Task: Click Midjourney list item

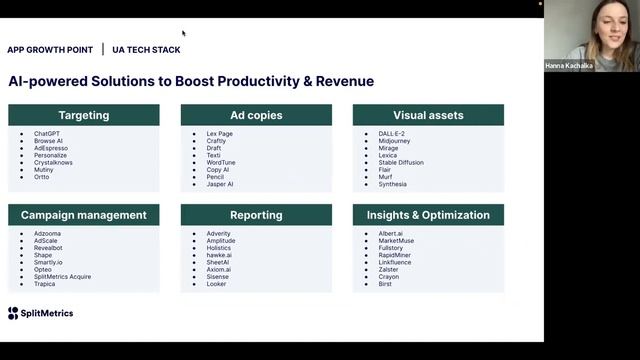Action: [394, 141]
